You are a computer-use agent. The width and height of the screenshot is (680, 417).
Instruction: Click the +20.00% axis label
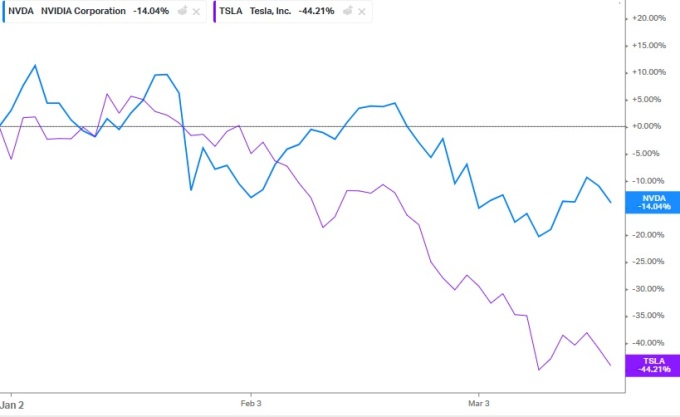pyautogui.click(x=650, y=18)
